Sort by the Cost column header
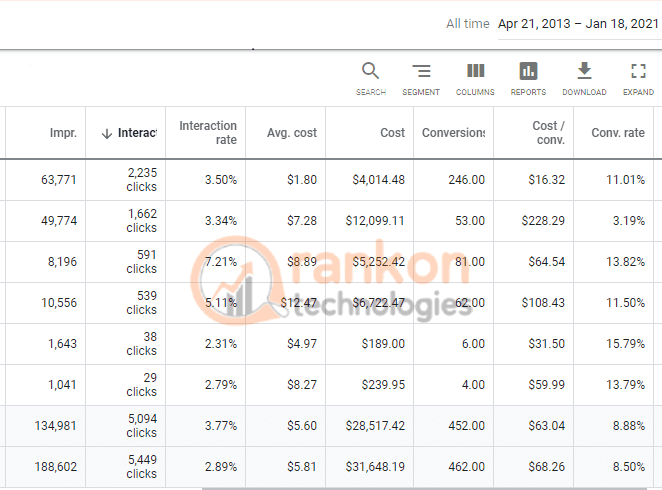The width and height of the screenshot is (662, 490). coord(392,133)
